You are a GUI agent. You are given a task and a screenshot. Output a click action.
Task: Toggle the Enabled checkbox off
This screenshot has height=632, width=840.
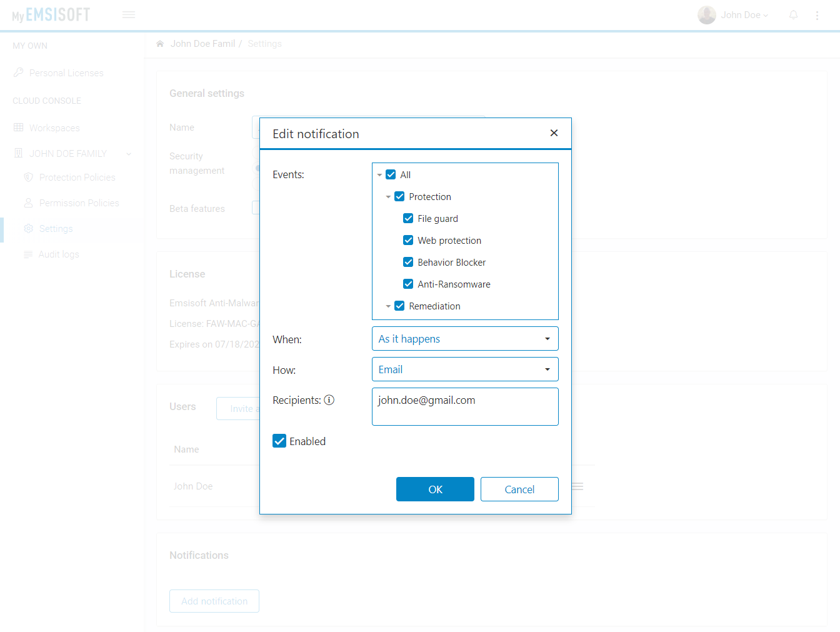pyautogui.click(x=279, y=441)
